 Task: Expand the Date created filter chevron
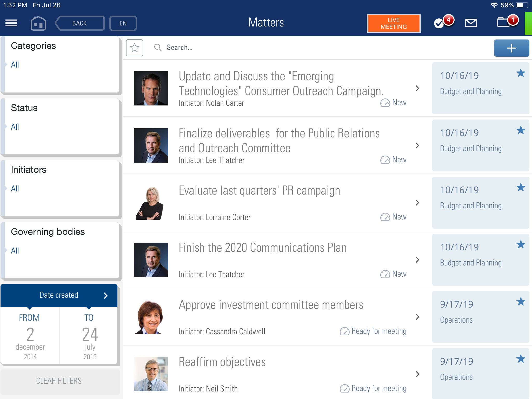tap(105, 296)
